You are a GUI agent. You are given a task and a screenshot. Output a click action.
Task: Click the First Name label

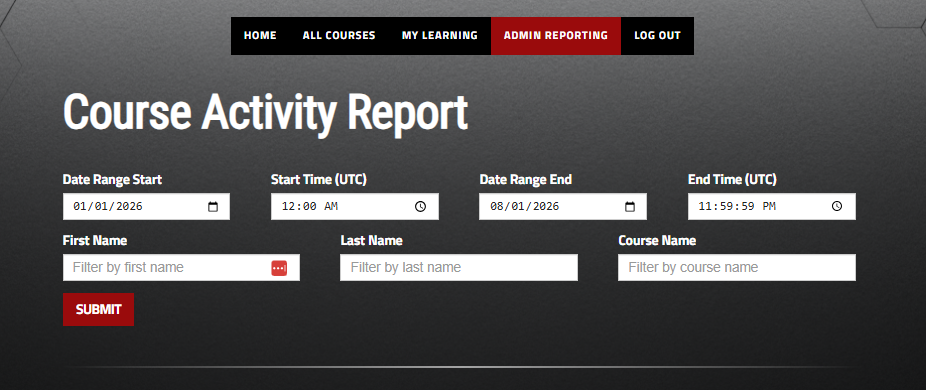coord(94,241)
